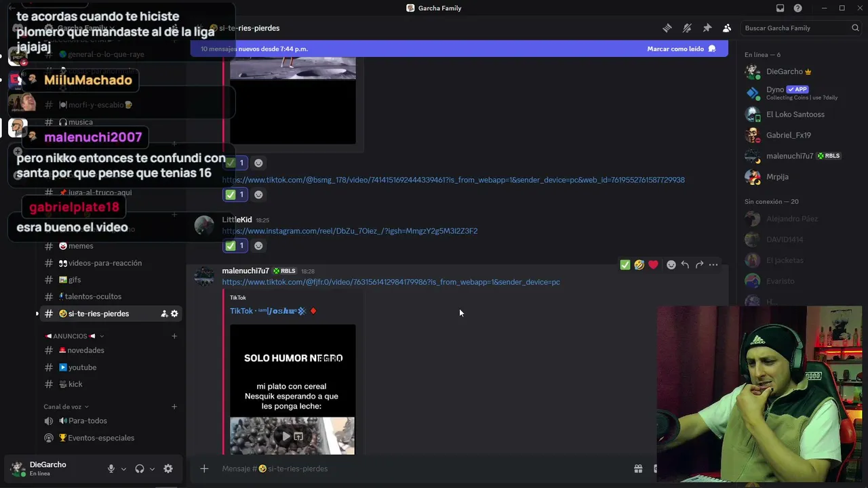
Task: Search in Buscar Garcha Family field
Action: click(x=801, y=28)
